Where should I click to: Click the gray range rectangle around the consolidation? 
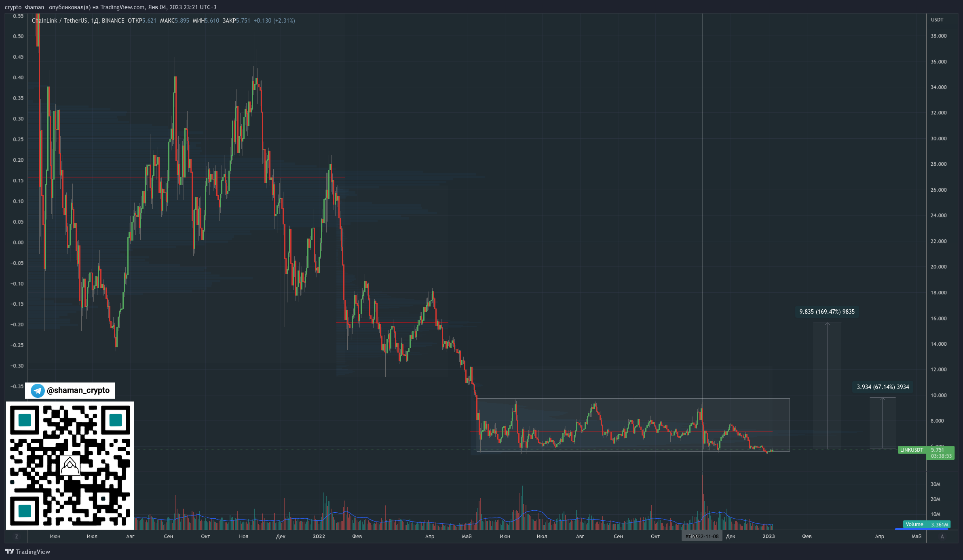coord(633,425)
